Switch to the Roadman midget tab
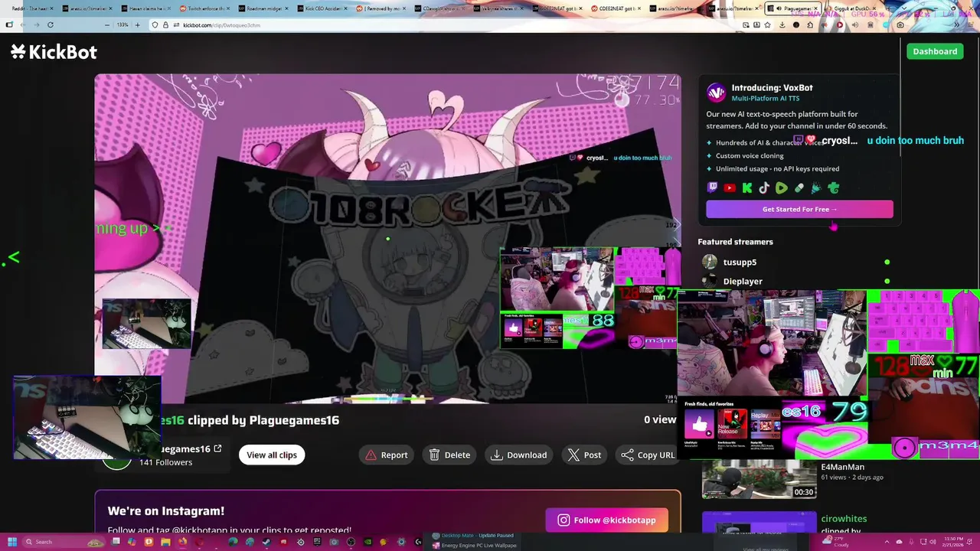The width and height of the screenshot is (980, 551). click(x=262, y=8)
